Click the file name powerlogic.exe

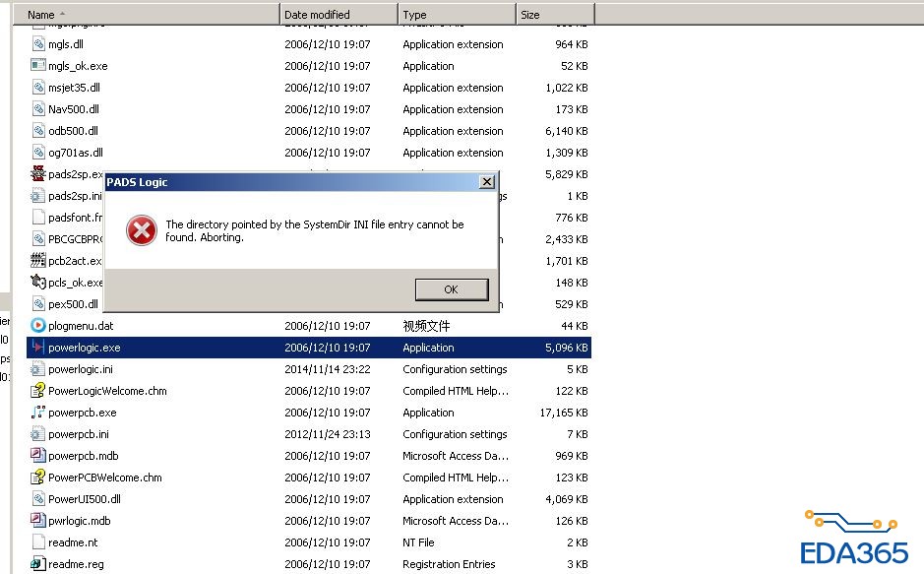point(85,348)
